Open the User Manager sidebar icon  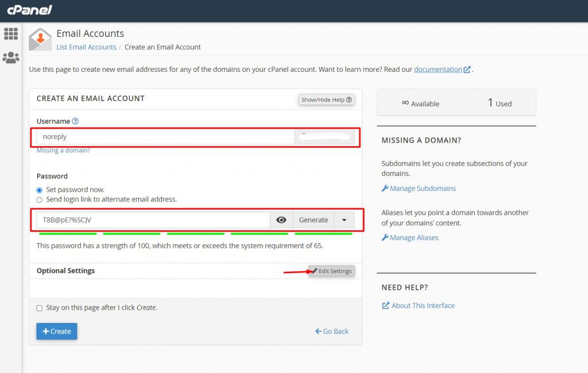point(11,58)
